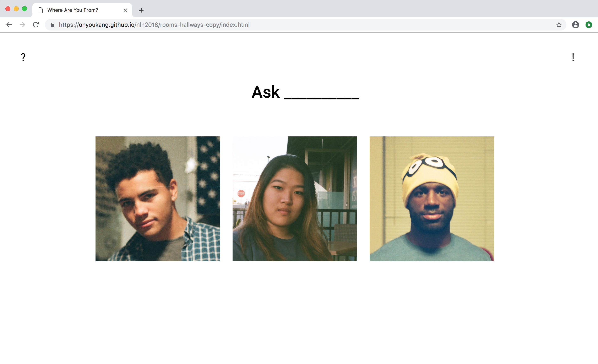Click the page document icon in tab
This screenshot has height=364, width=598.
pyautogui.click(x=41, y=10)
